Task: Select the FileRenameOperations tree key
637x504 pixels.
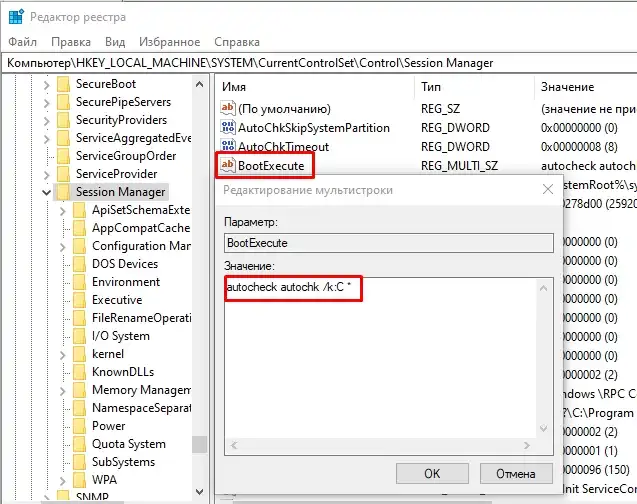Action: (x=141, y=318)
